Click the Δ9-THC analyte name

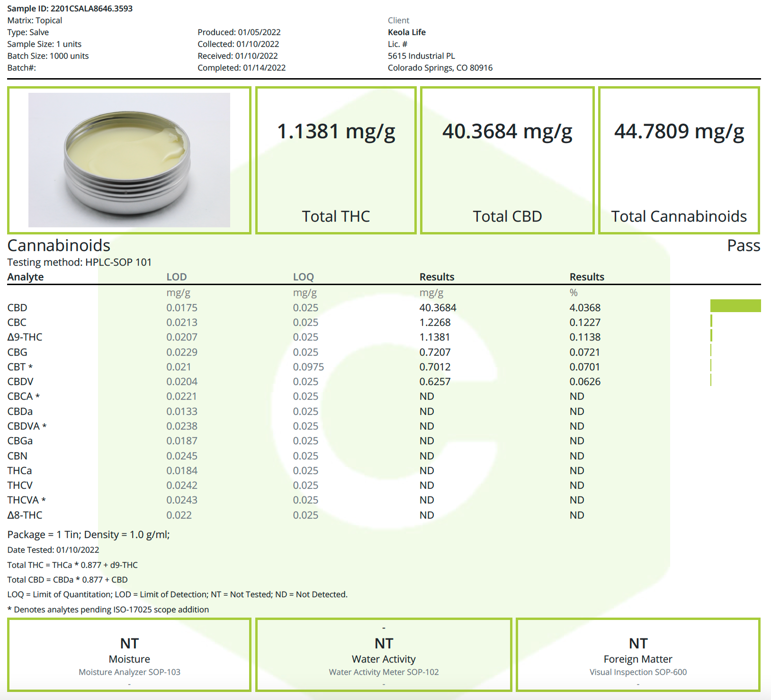click(25, 337)
